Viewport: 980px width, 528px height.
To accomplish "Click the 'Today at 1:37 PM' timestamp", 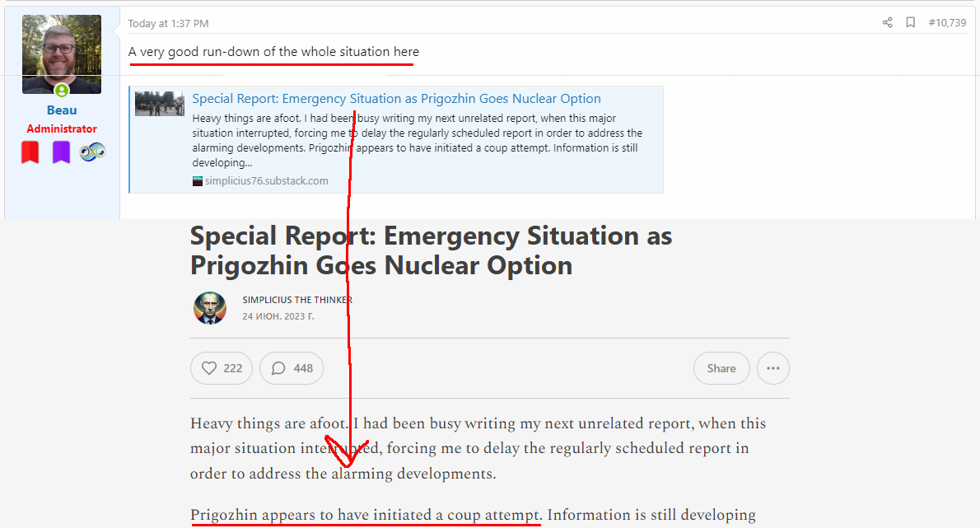I will (x=168, y=24).
